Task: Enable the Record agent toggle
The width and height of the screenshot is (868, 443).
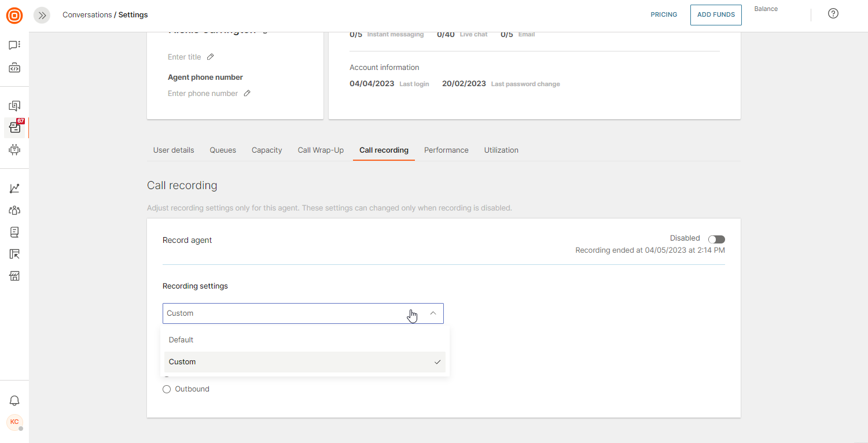Action: [716, 239]
